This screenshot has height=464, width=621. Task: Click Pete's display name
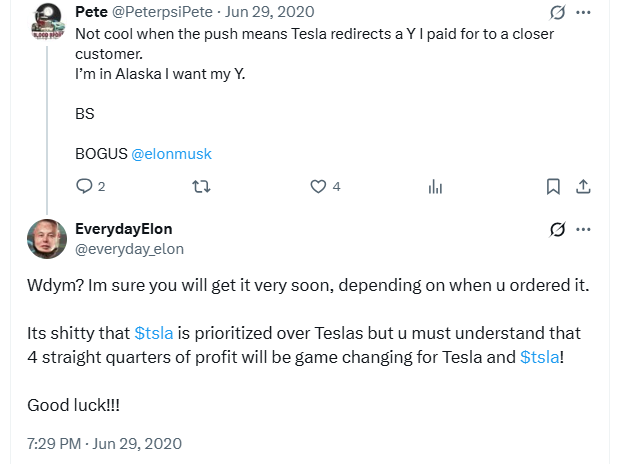[x=93, y=12]
